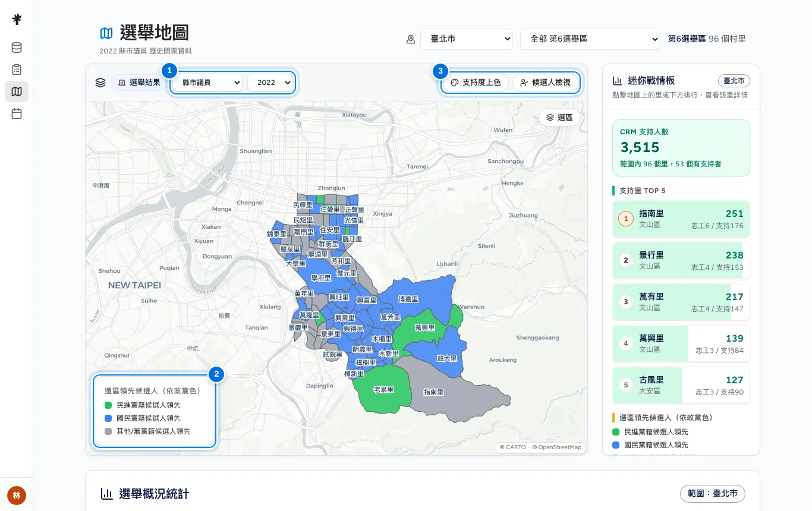
Task: Click 國民黨籍候選人領先 in the map legend box
Action: (x=149, y=418)
